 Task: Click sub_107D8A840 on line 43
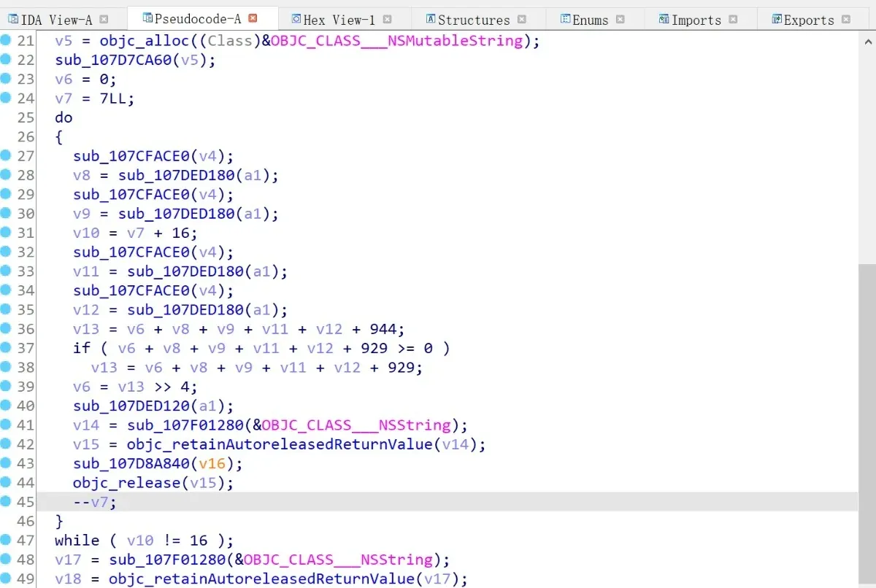(x=131, y=463)
